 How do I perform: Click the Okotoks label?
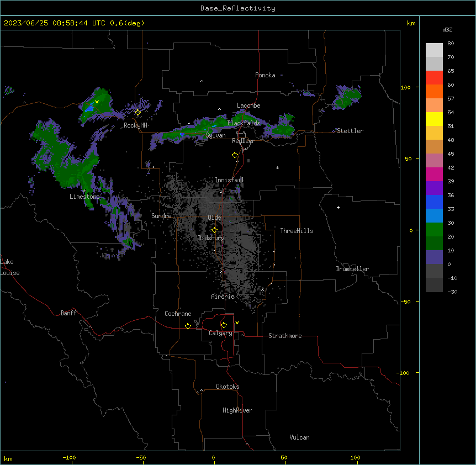[x=228, y=387]
